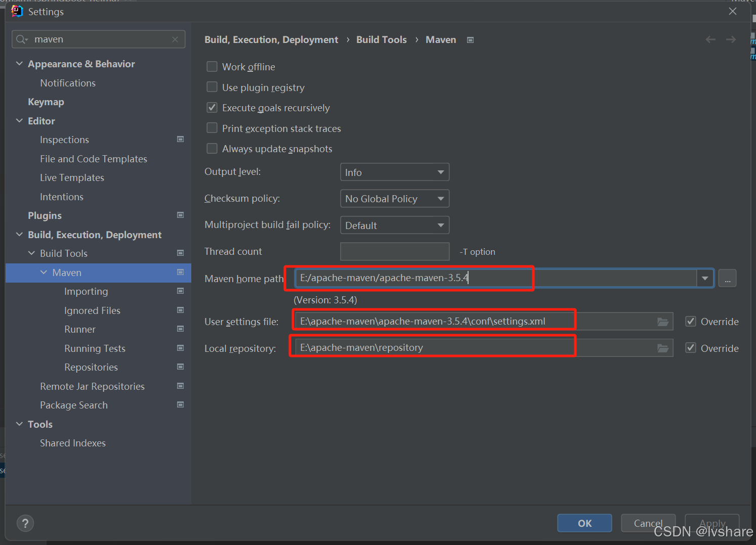The height and width of the screenshot is (545, 756).
Task: Open the Runner page under Maven
Action: click(x=80, y=329)
